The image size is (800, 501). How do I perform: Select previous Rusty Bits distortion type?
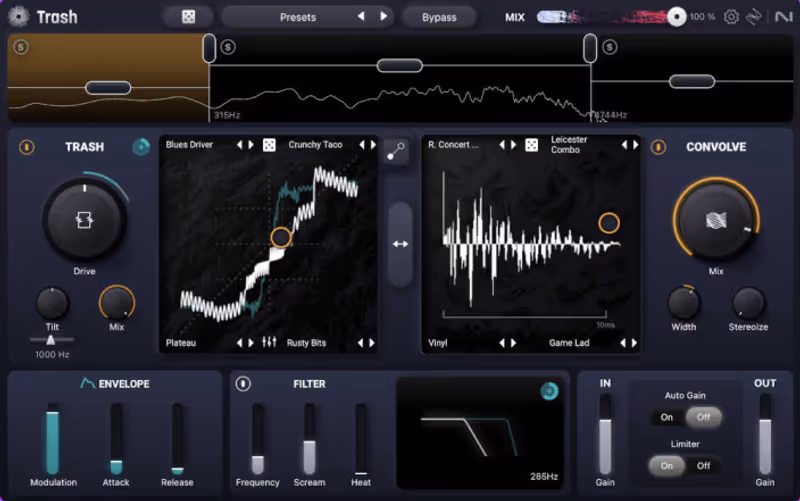(360, 343)
